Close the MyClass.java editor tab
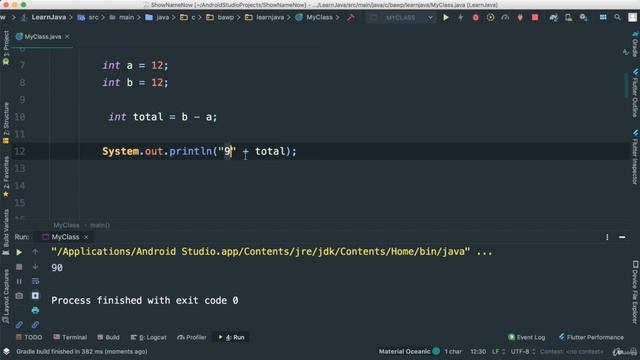Viewport: 640px width, 360px height. 67,37
